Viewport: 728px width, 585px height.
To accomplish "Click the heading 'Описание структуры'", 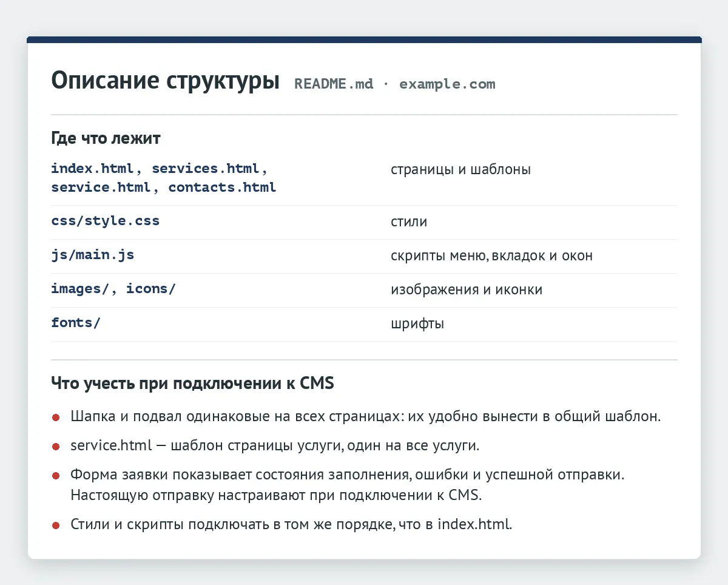I will point(166,81).
